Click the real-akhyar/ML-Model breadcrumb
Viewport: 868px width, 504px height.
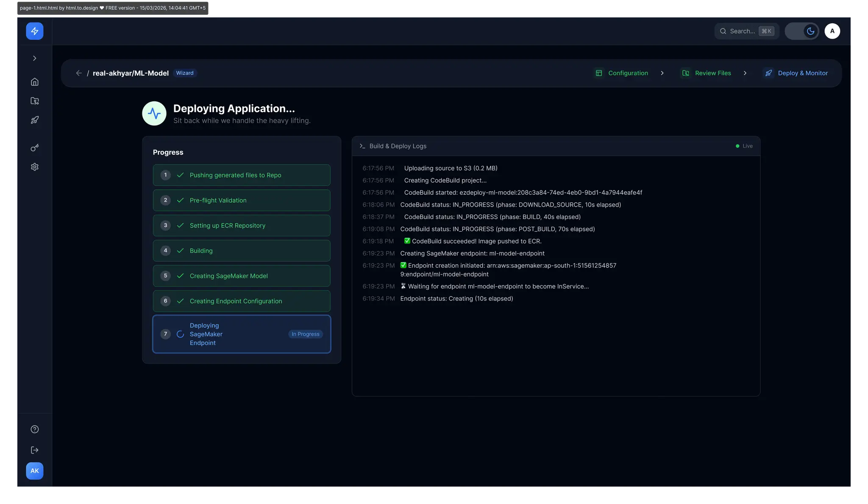click(x=131, y=73)
